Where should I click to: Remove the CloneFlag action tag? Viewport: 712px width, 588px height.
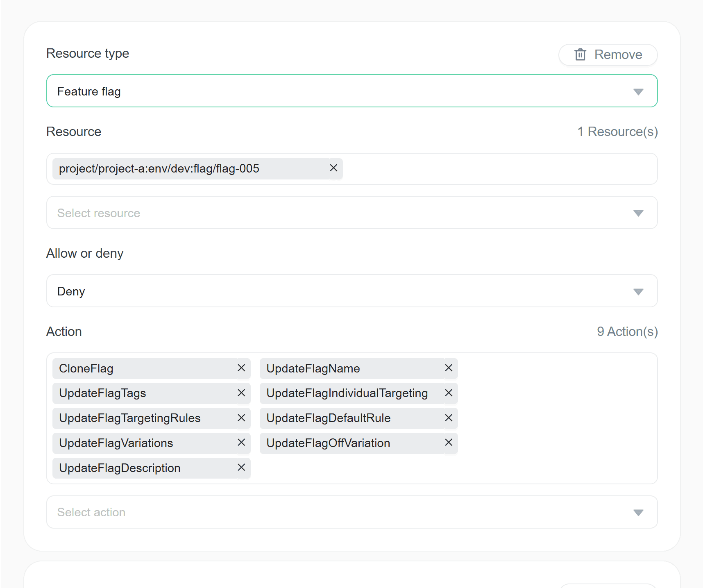pyautogui.click(x=241, y=368)
